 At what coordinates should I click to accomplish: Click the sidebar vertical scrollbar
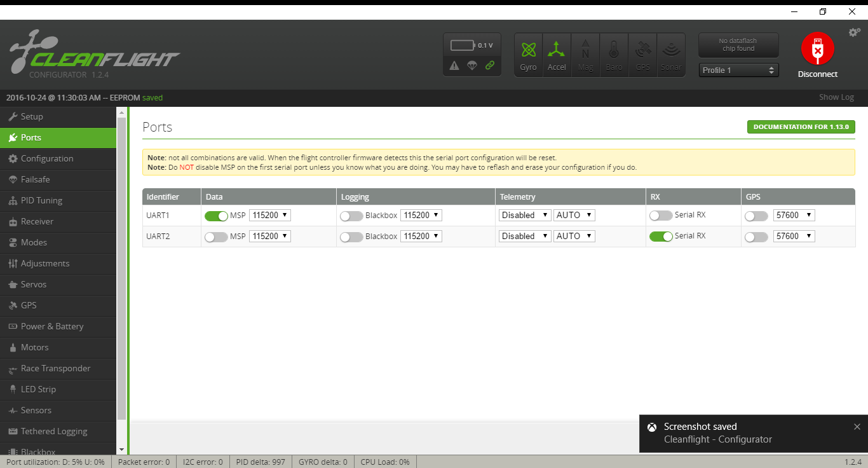coord(122,268)
